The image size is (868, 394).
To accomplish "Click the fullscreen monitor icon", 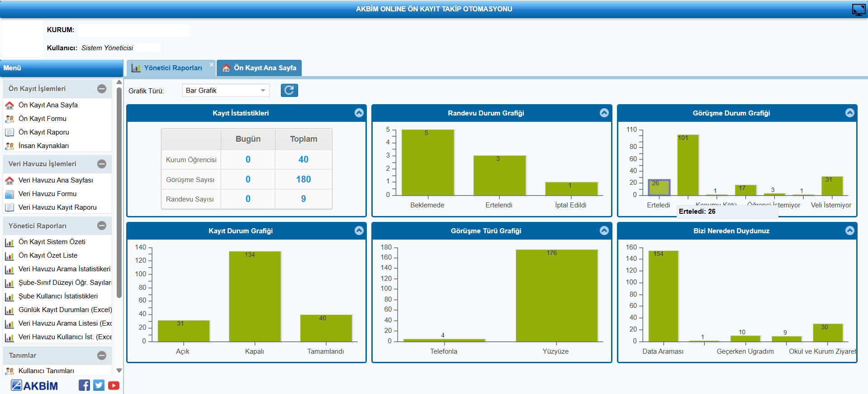I will pyautogui.click(x=858, y=9).
